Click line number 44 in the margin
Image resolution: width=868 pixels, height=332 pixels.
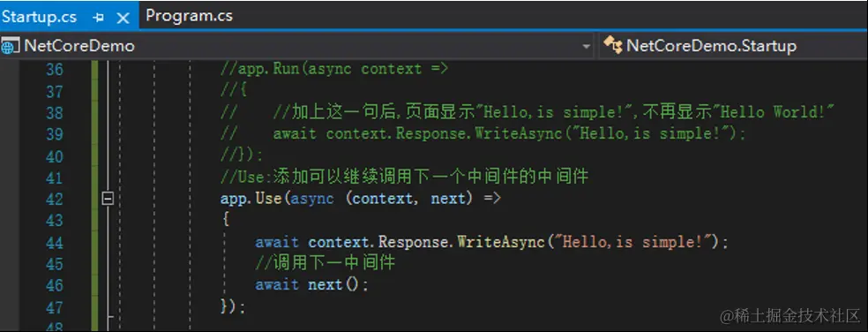pyautogui.click(x=55, y=242)
